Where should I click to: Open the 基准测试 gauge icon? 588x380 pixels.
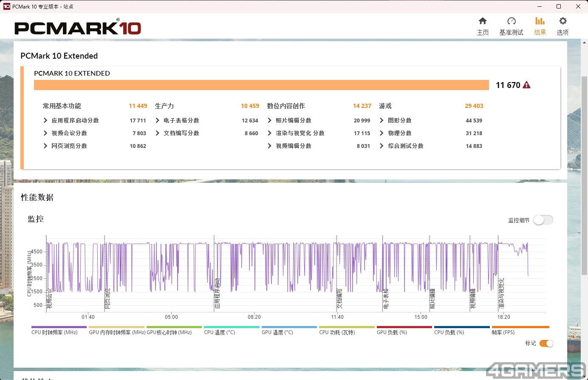pyautogui.click(x=512, y=21)
